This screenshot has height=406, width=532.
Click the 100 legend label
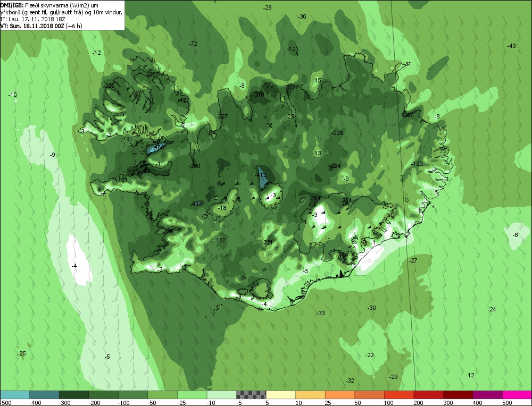[x=388, y=403]
